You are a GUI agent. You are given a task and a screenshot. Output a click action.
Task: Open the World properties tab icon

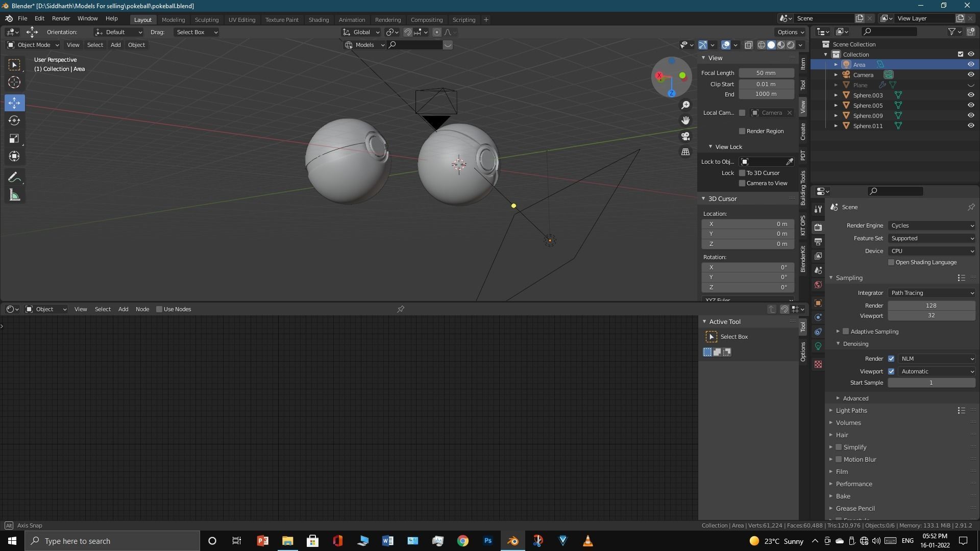818,285
